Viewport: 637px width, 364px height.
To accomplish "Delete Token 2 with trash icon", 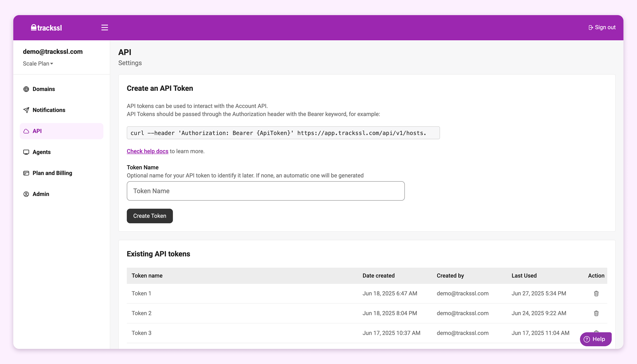I will tap(596, 313).
